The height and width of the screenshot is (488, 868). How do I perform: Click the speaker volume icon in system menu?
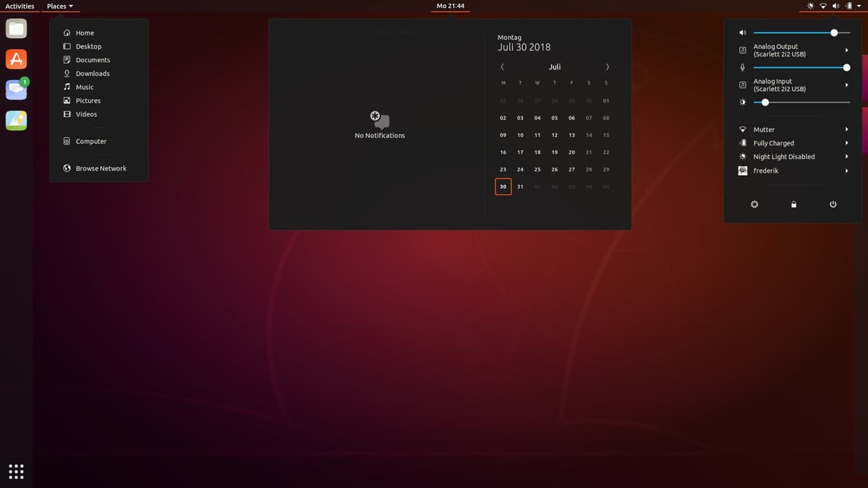(x=742, y=33)
